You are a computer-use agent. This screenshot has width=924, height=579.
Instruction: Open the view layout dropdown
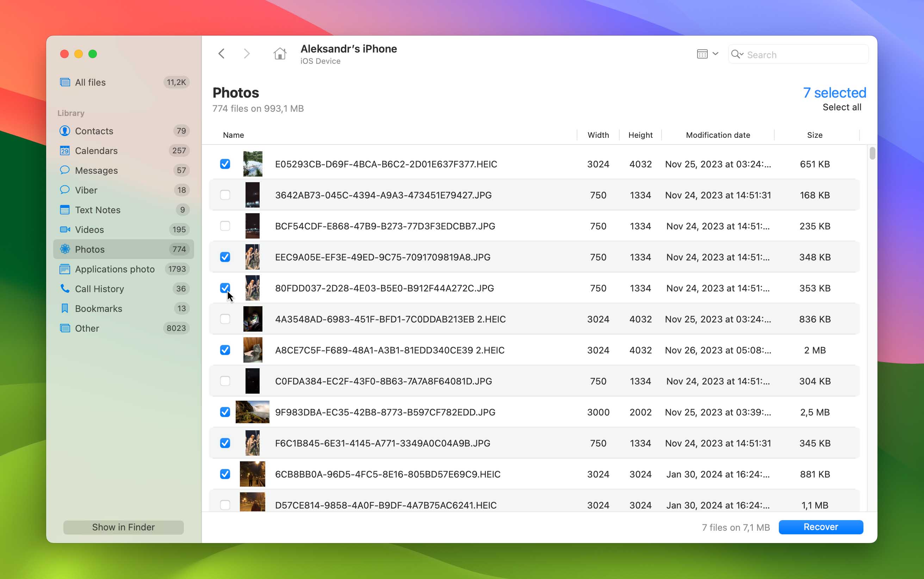[x=707, y=54]
